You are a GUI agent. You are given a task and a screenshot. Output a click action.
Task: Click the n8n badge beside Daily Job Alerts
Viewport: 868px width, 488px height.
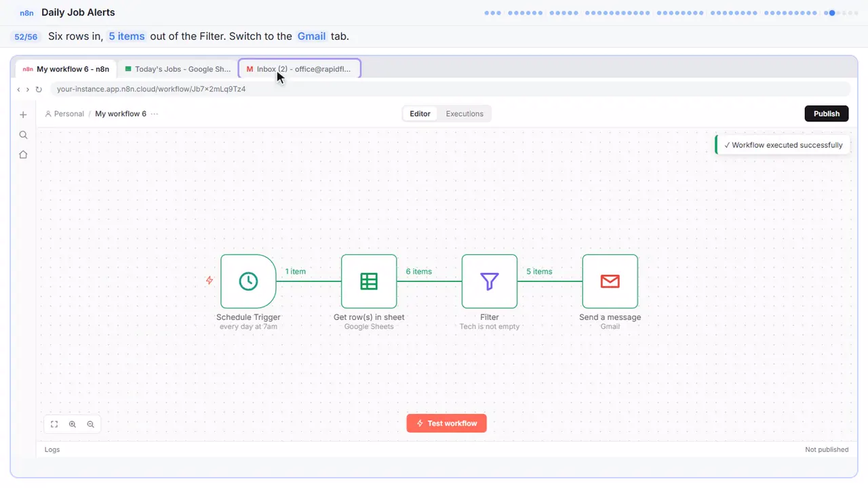pyautogui.click(x=27, y=12)
